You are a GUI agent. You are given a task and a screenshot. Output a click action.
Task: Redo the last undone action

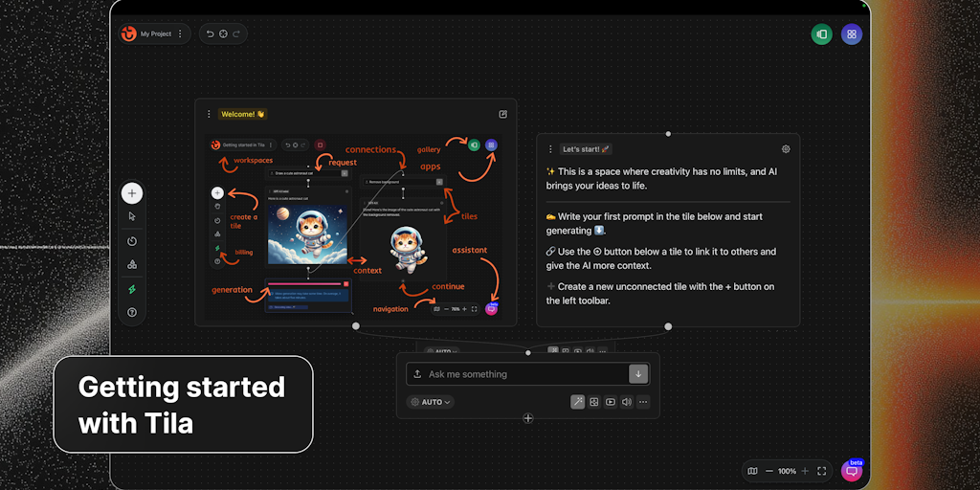click(236, 33)
